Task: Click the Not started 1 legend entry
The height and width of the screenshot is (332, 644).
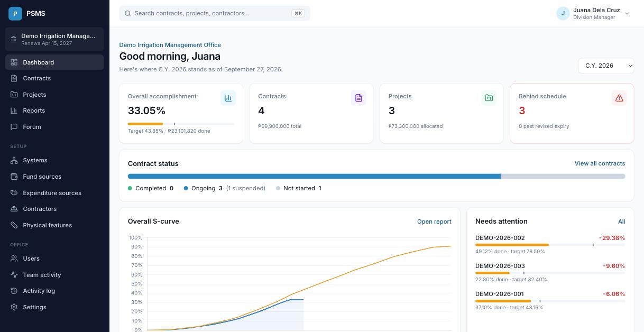Action: (299, 188)
